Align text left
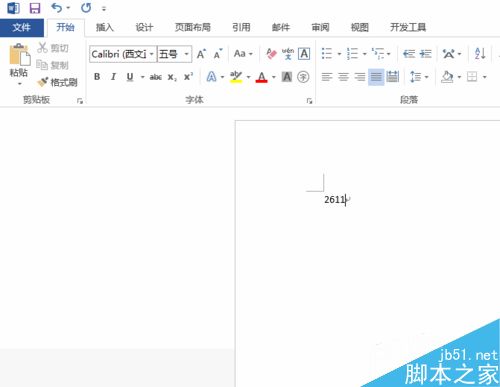500x387 pixels. [x=327, y=77]
